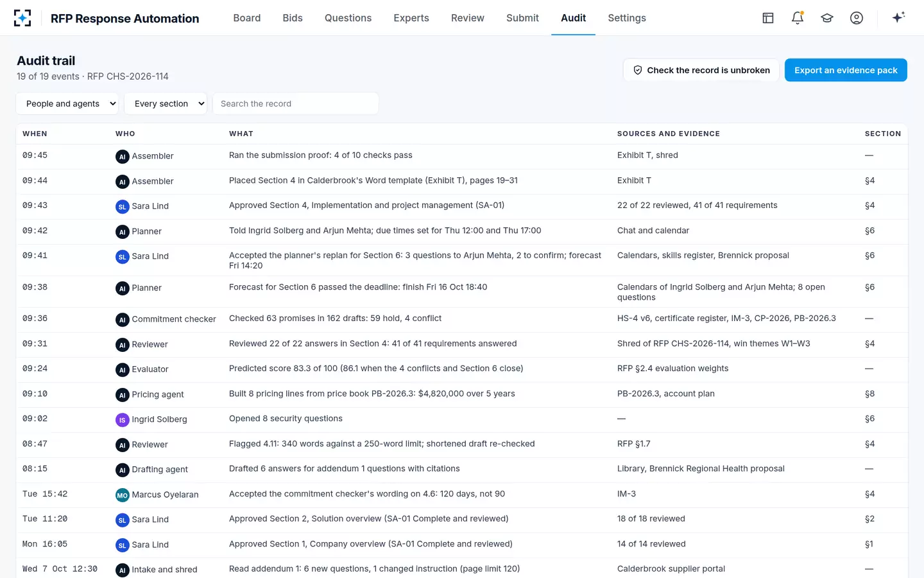Click the SL avatar in the 09:43 row
Screen dimensions: 924x578
(122, 206)
